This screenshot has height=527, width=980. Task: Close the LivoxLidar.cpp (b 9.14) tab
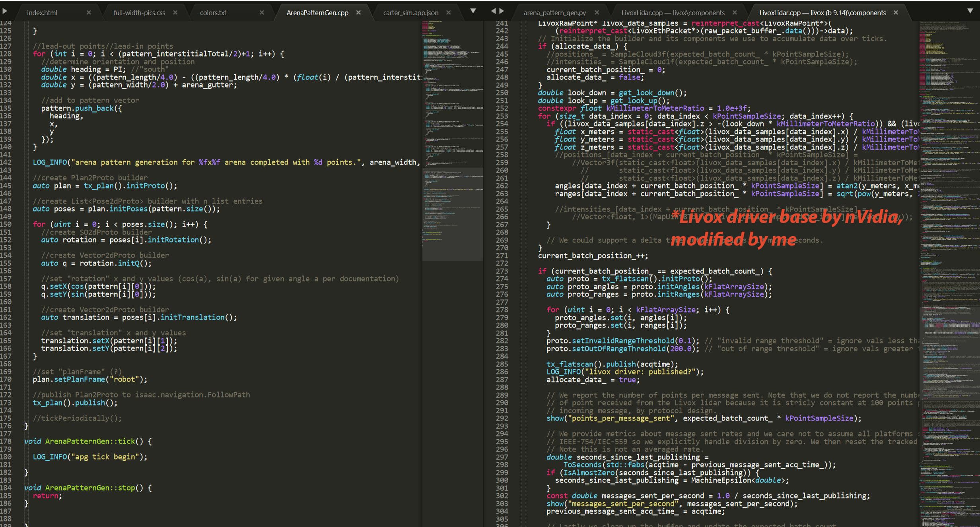(896, 13)
